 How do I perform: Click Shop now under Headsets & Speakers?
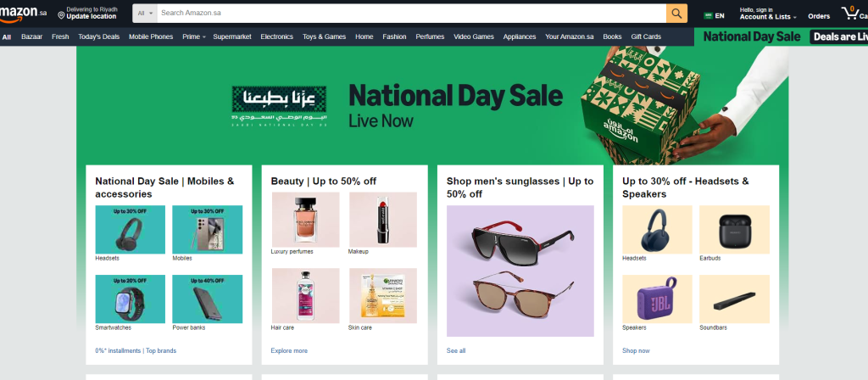(x=636, y=350)
